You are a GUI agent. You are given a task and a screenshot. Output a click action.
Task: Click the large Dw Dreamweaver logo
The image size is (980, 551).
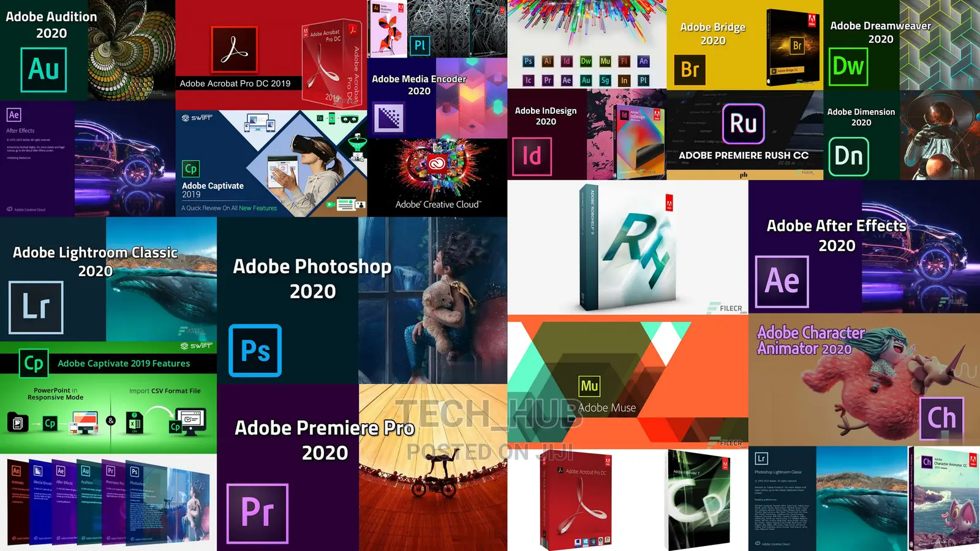(x=848, y=66)
